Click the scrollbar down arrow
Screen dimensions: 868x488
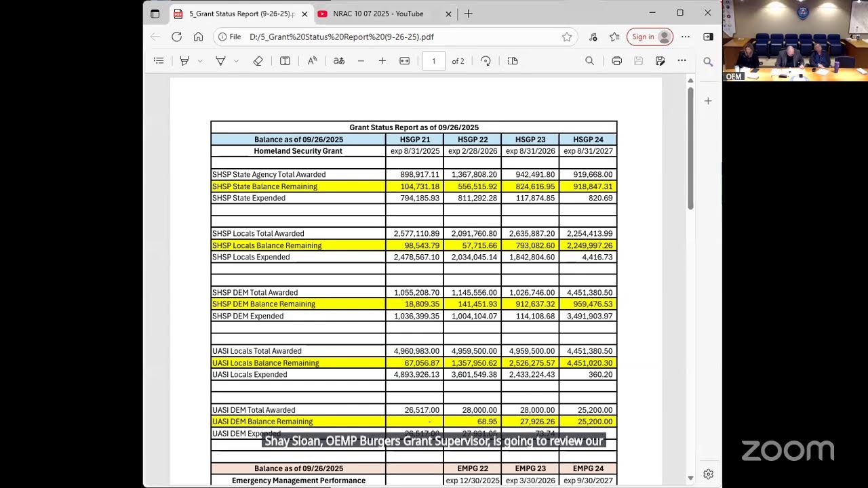(690, 478)
